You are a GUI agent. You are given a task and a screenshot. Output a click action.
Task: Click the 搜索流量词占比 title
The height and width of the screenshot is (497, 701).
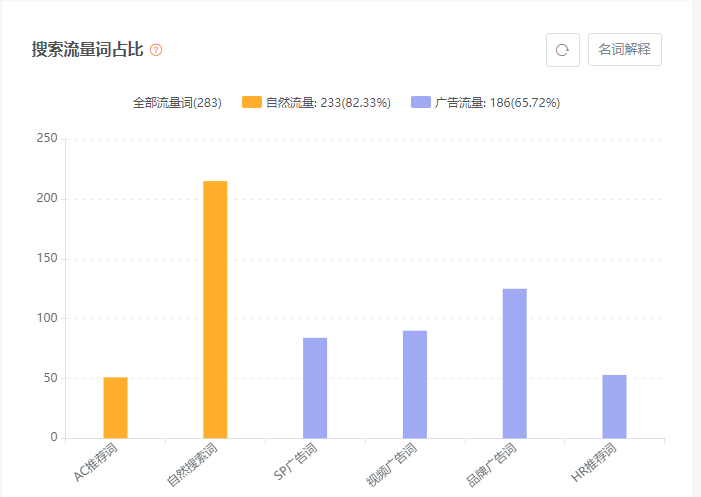(88, 50)
